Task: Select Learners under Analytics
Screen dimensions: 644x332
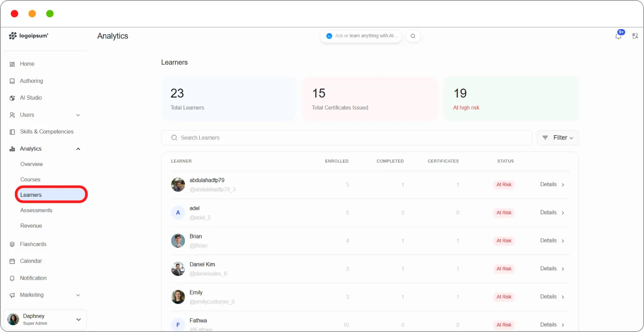Action: (x=51, y=195)
